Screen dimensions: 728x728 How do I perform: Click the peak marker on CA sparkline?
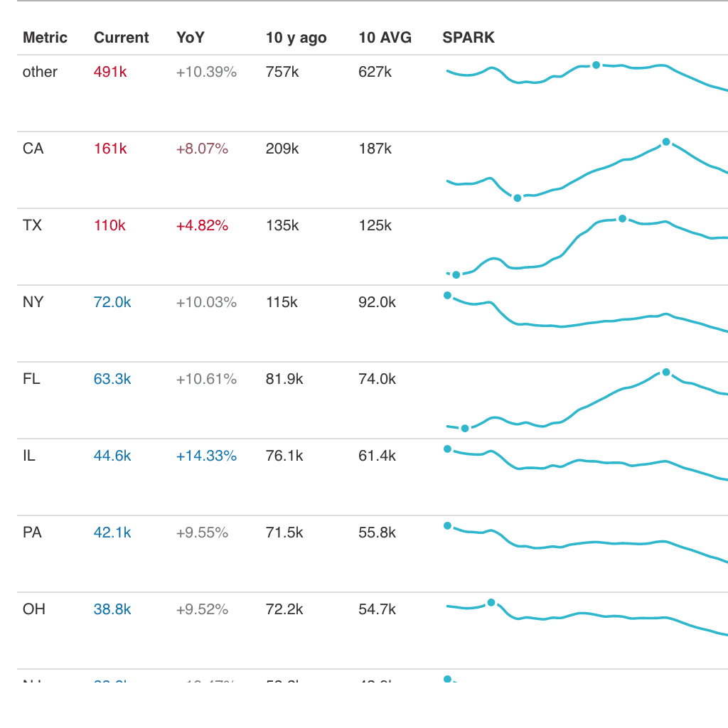pos(665,141)
